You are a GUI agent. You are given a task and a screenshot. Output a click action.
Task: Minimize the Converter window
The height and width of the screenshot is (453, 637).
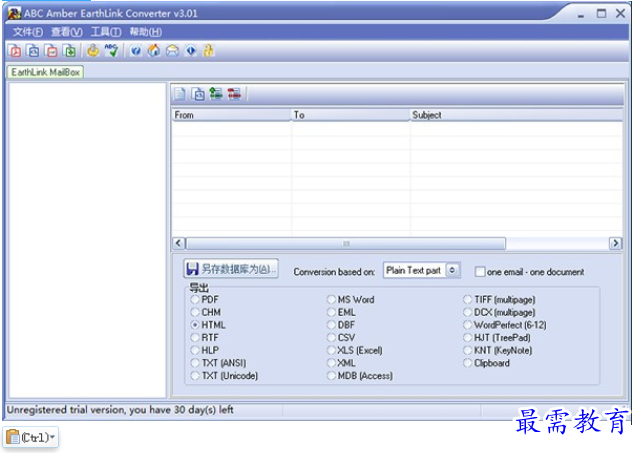(581, 15)
